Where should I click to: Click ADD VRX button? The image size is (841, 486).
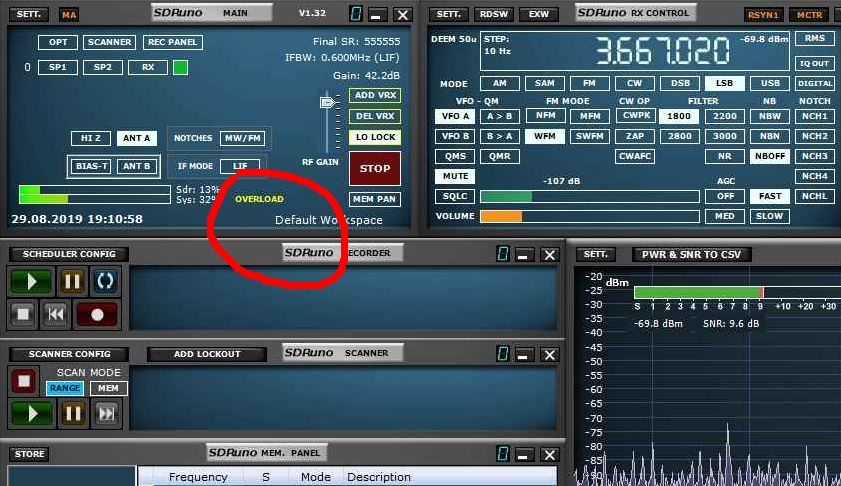(x=375, y=95)
